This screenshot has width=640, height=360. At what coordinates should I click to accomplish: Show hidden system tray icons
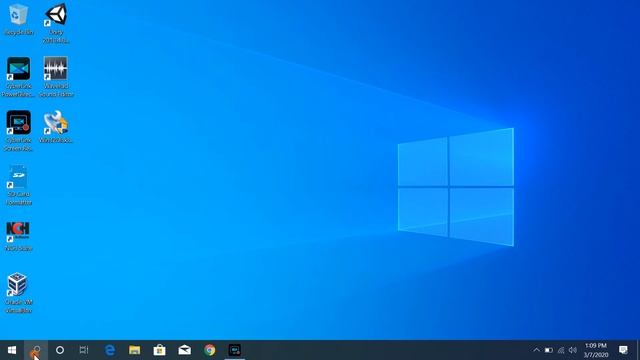coord(536,350)
